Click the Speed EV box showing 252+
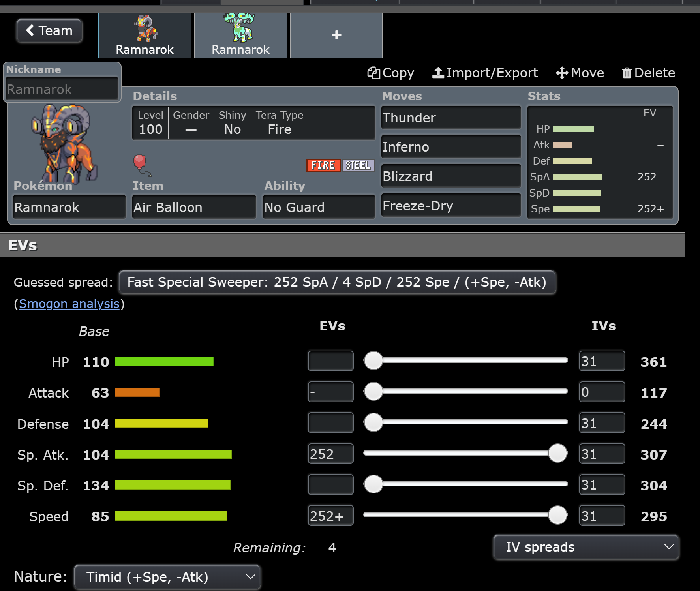This screenshot has height=591, width=700. (x=330, y=515)
